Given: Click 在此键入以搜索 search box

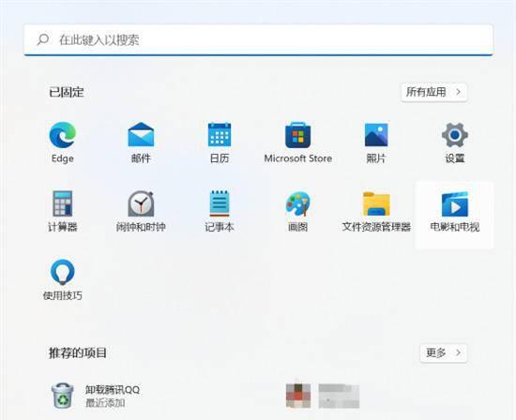Looking at the screenshot, I should (258, 39).
